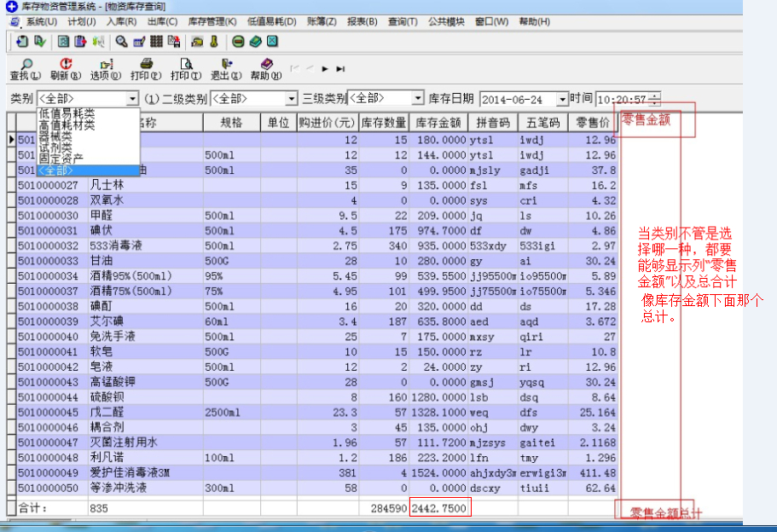The height and width of the screenshot is (532, 777).
Task: Click the 库存金额 column header
Action: click(x=438, y=123)
